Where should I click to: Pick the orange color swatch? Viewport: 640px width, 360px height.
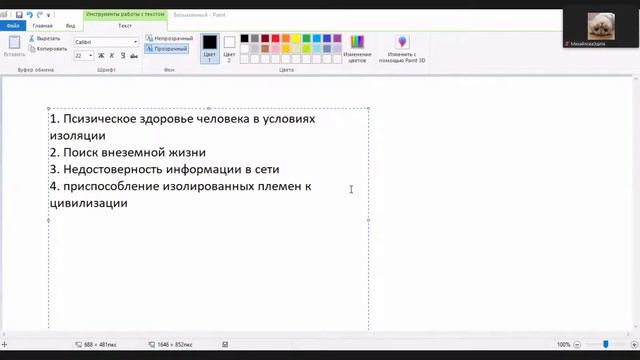click(x=286, y=38)
